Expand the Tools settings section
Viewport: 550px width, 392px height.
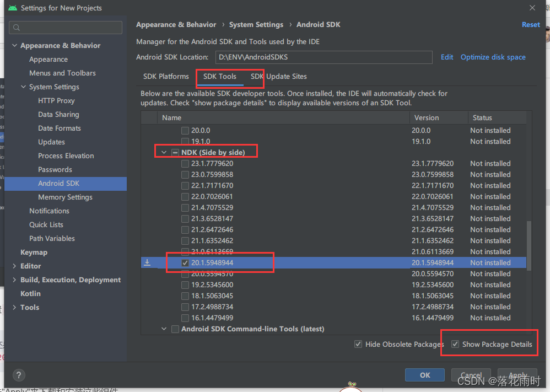coord(14,308)
